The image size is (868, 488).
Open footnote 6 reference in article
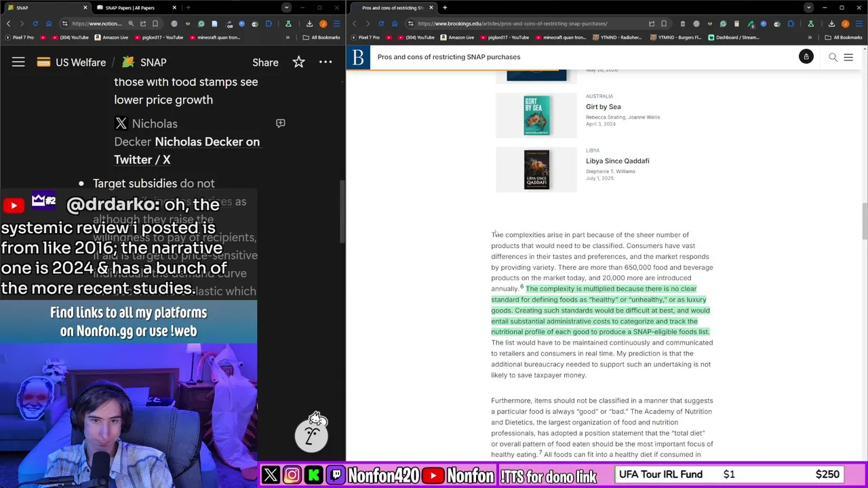point(522,287)
